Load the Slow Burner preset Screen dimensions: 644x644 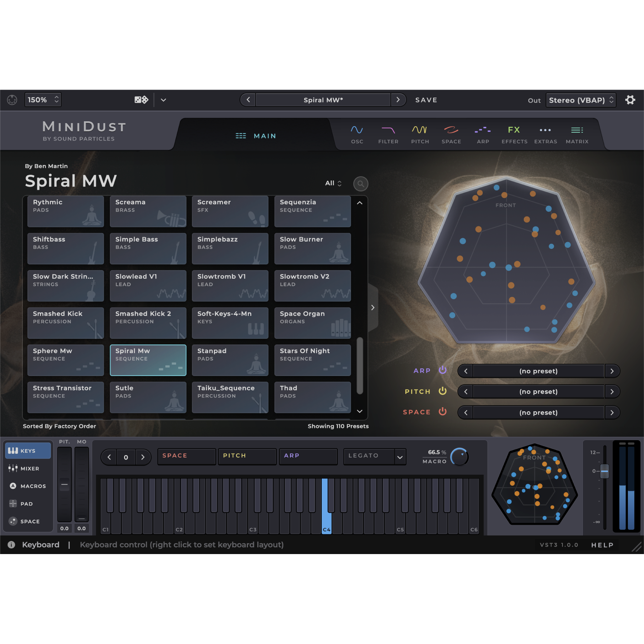pyautogui.click(x=313, y=249)
